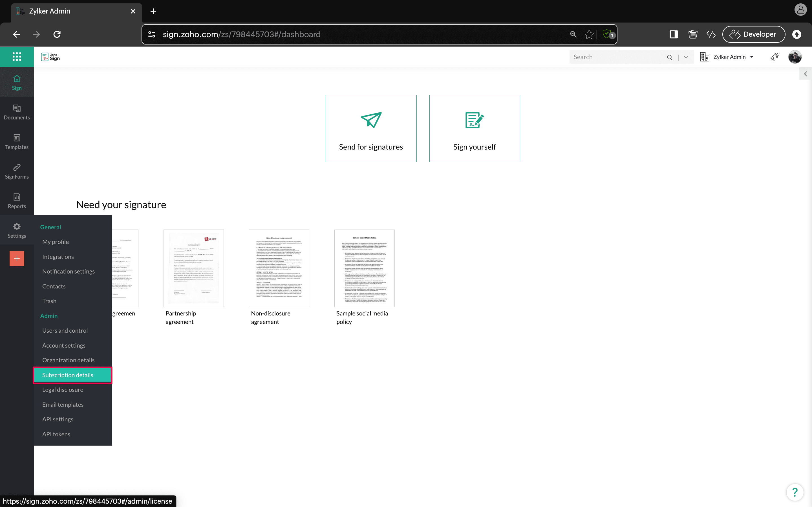Click the red plus create button
This screenshot has width=812, height=507.
click(x=17, y=259)
